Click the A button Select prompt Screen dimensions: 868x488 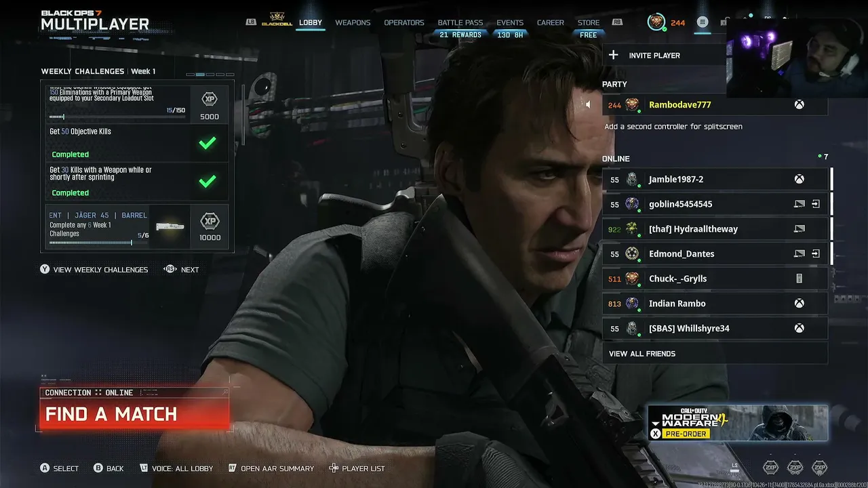pos(60,468)
